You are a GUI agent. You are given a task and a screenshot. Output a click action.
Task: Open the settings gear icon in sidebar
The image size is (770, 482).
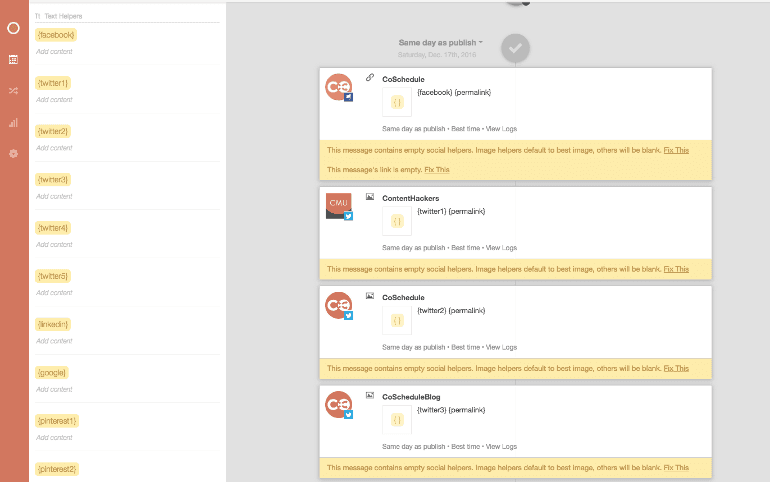click(13, 154)
